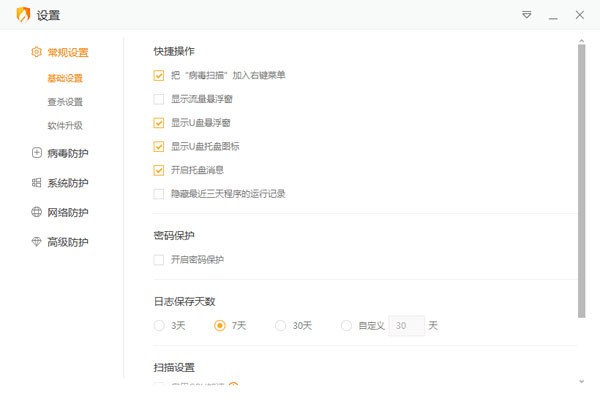Open the 查杀设置 sub-page
The image size is (600, 400).
point(65,102)
